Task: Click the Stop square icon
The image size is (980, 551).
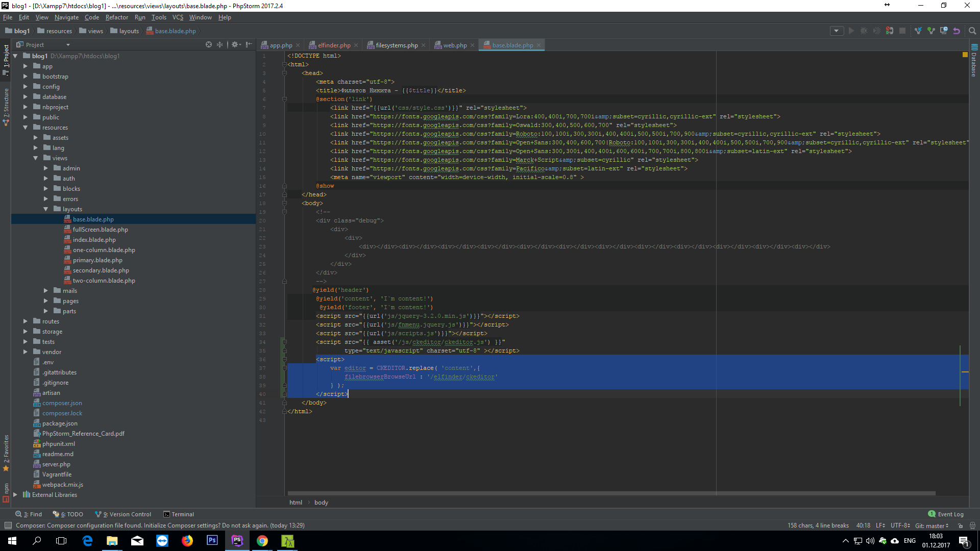Action: click(902, 31)
